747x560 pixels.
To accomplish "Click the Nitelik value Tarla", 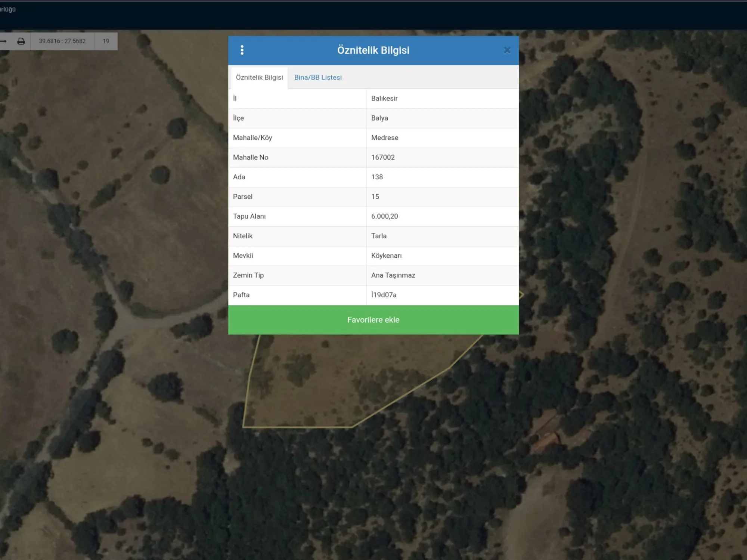I will (x=379, y=236).
